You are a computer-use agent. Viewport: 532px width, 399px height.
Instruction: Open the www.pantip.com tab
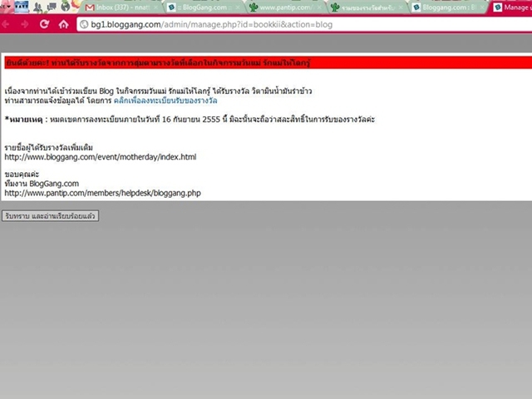click(x=284, y=7)
